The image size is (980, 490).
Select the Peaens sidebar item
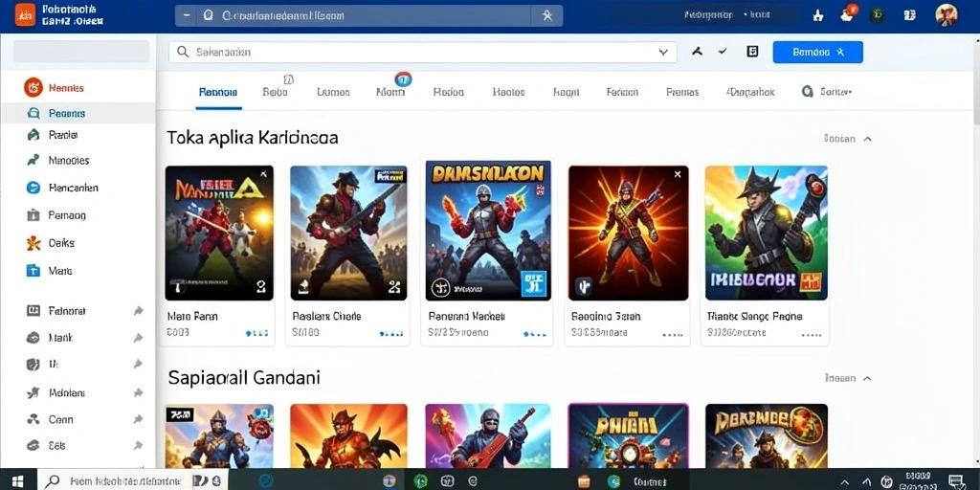(x=78, y=113)
